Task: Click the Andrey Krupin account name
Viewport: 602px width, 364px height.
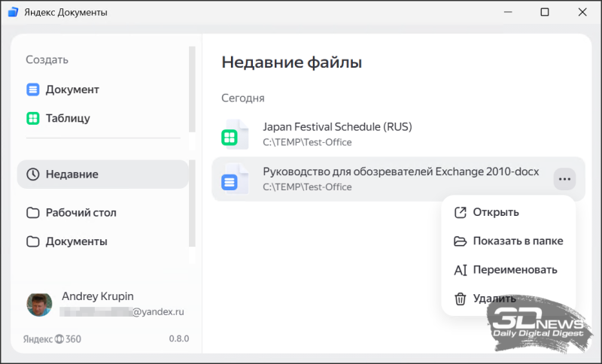Action: (98, 296)
